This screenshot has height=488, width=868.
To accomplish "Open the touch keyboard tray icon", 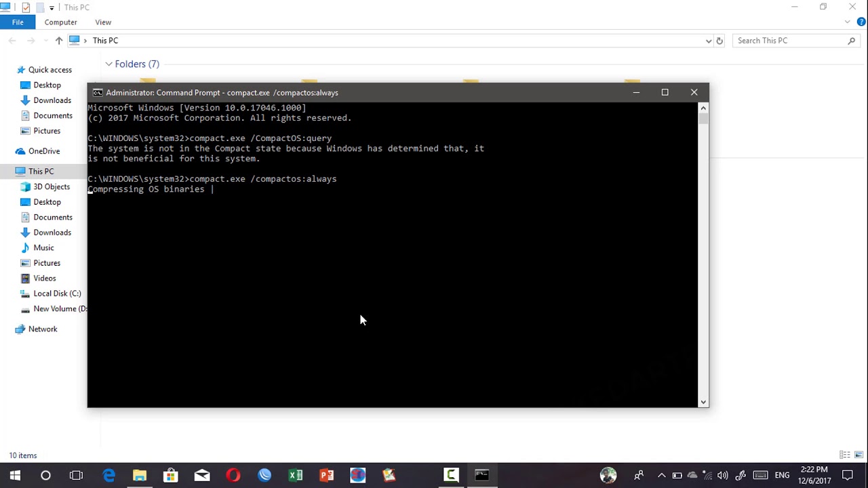I will tap(760, 475).
